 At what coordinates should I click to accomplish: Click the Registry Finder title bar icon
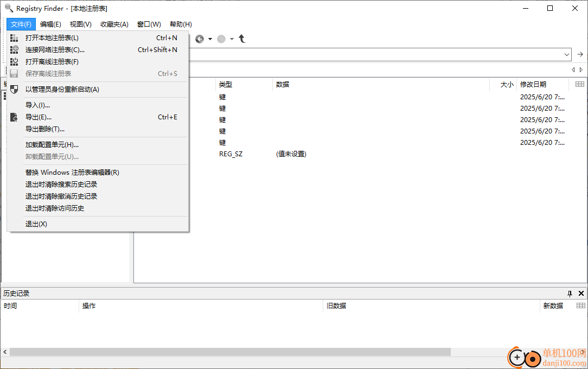pyautogui.click(x=9, y=8)
